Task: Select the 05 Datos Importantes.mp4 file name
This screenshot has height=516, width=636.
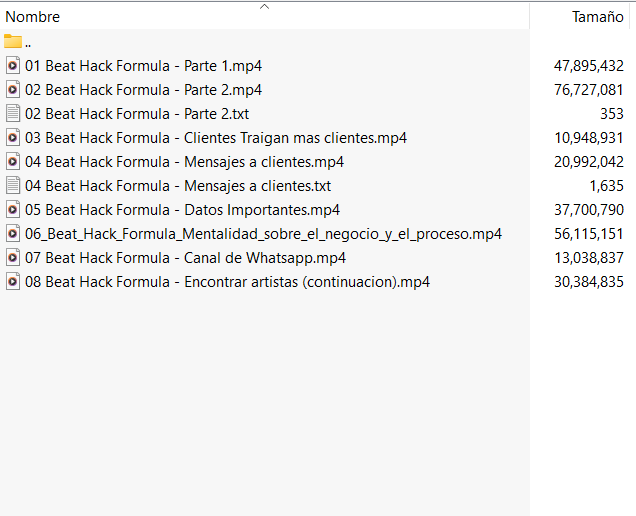Action: tap(182, 210)
